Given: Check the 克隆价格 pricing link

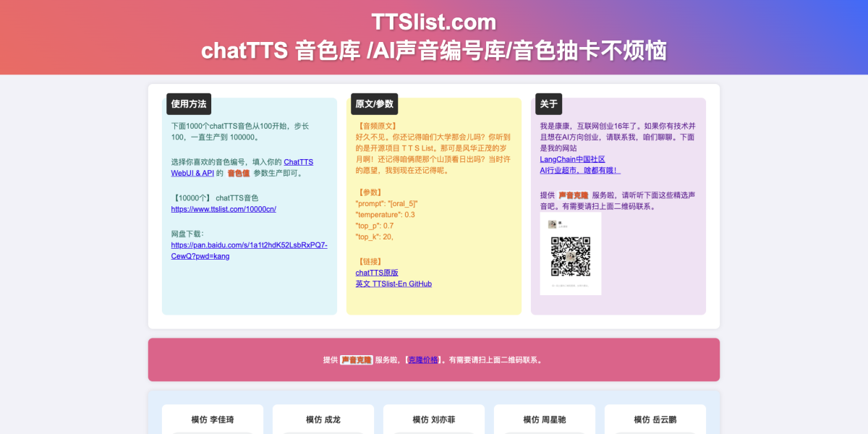Looking at the screenshot, I should pos(422,359).
